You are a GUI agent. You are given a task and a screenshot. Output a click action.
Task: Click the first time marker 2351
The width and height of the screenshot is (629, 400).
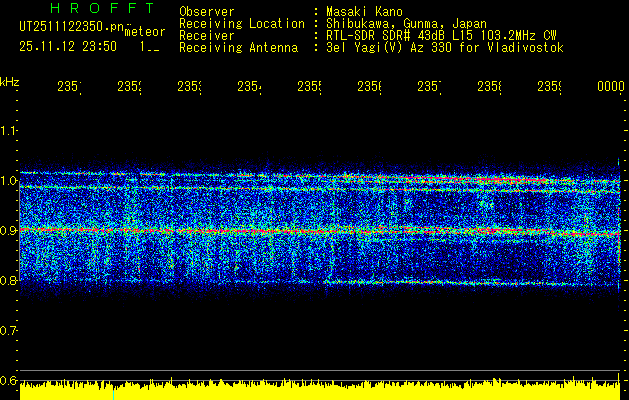(x=69, y=86)
